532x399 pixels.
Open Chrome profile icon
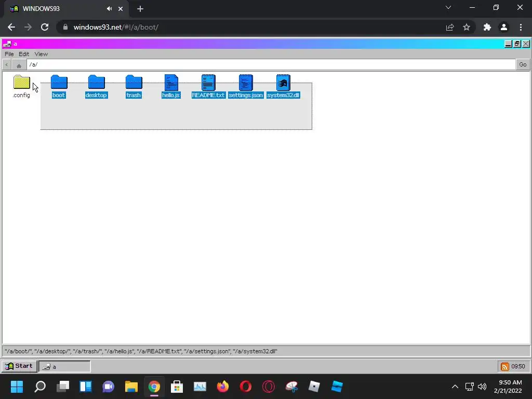[504, 27]
